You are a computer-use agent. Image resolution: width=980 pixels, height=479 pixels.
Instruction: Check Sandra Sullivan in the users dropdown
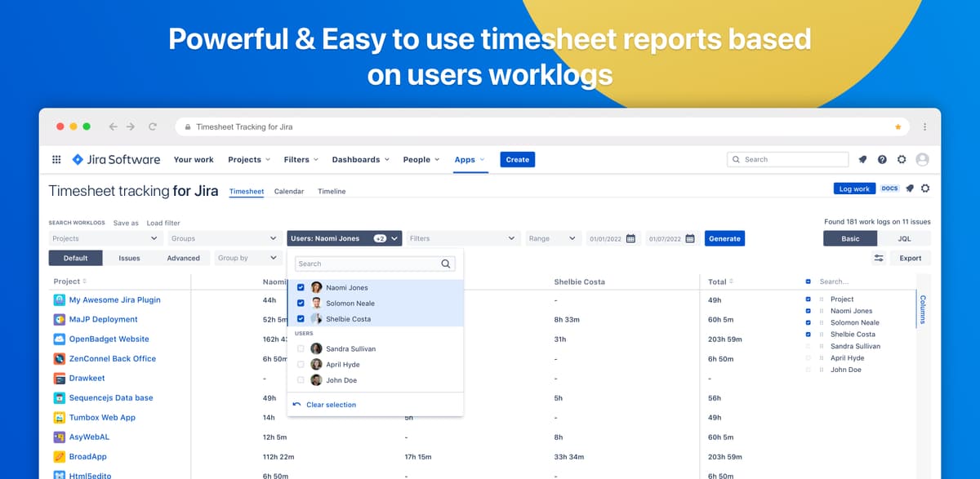301,348
